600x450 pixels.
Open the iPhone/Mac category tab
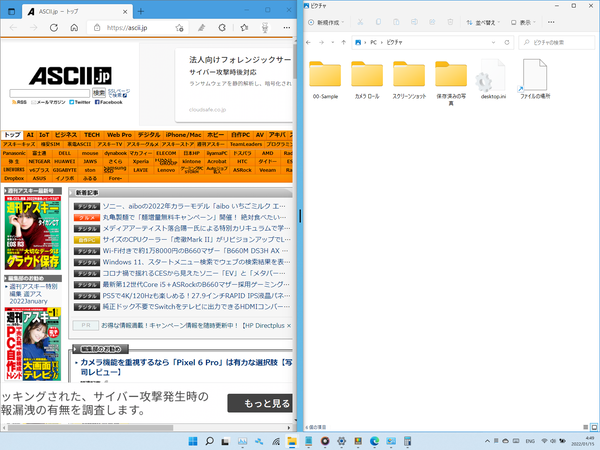(x=183, y=135)
